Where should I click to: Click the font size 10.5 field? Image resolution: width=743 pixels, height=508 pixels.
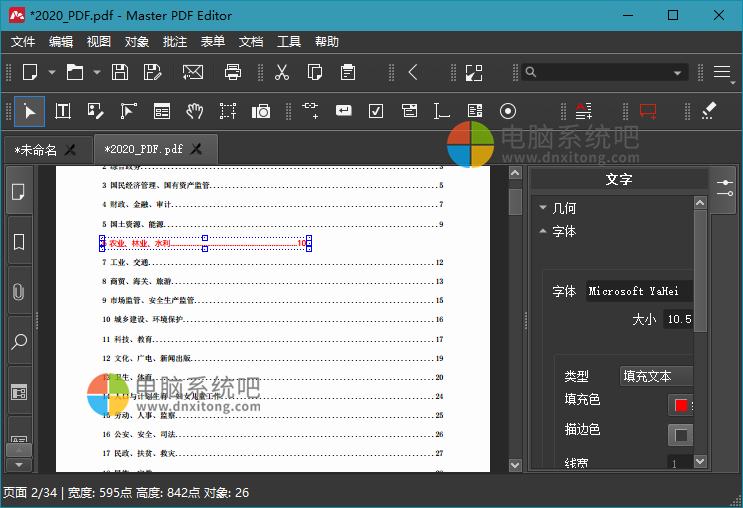pyautogui.click(x=678, y=319)
